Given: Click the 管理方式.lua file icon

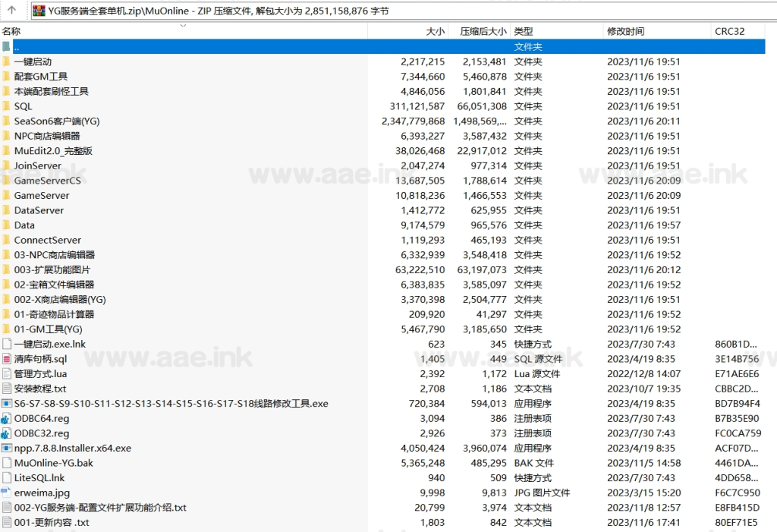Looking at the screenshot, I should 6,373.
